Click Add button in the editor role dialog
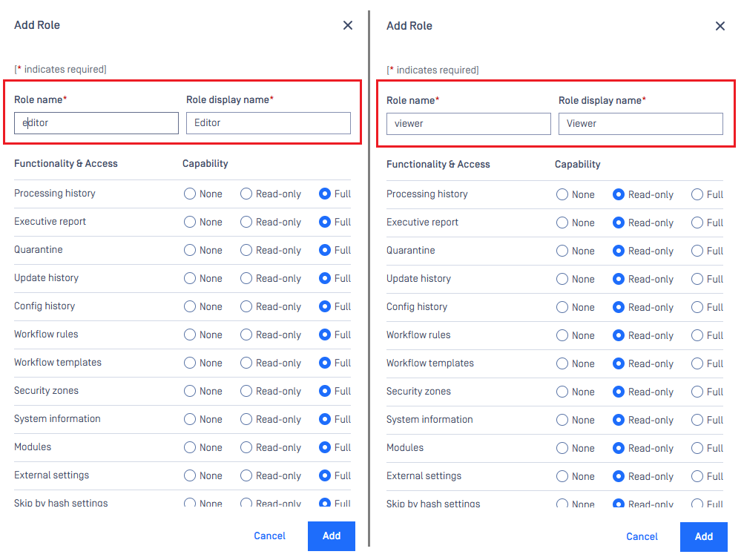 pos(331,536)
